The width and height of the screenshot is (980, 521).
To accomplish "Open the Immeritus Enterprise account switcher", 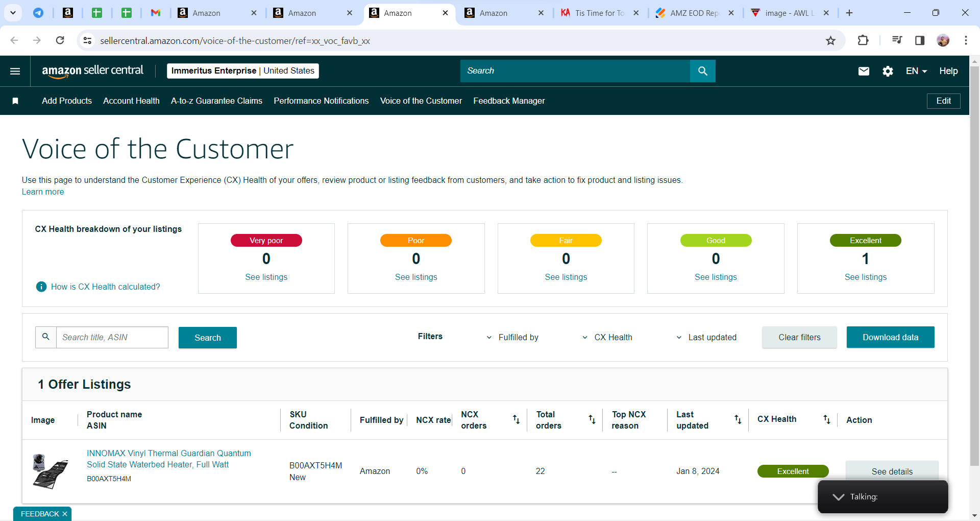I will tap(243, 71).
